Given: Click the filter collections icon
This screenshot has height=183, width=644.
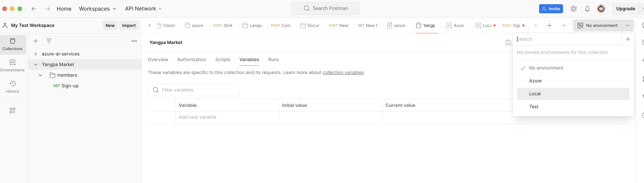Looking at the screenshot, I should point(49,41).
